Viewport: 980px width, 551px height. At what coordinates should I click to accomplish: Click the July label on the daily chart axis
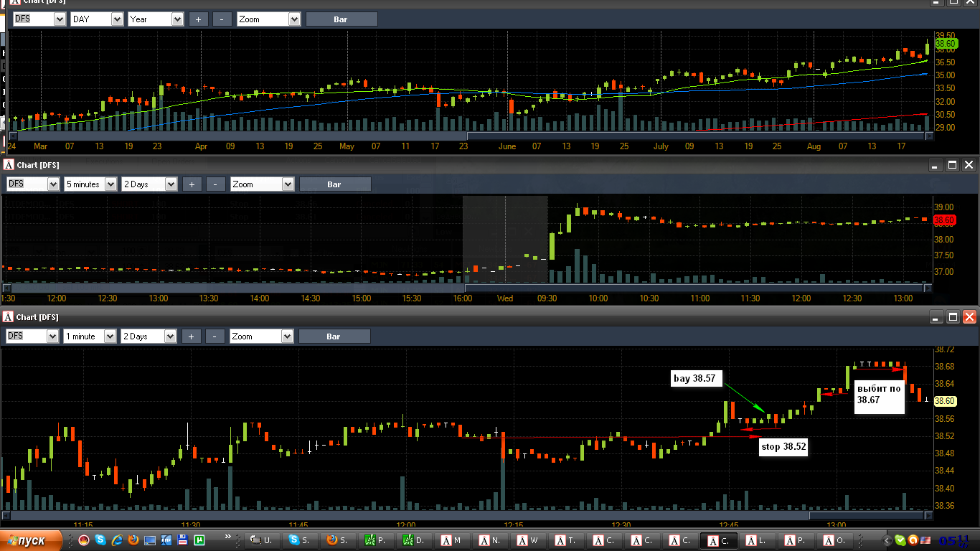661,146
